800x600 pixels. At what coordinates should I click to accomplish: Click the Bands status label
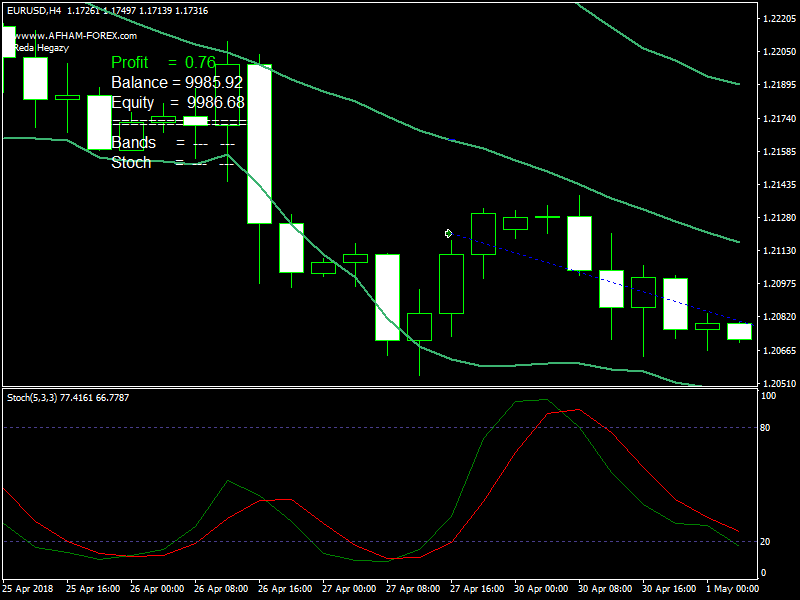(x=133, y=143)
